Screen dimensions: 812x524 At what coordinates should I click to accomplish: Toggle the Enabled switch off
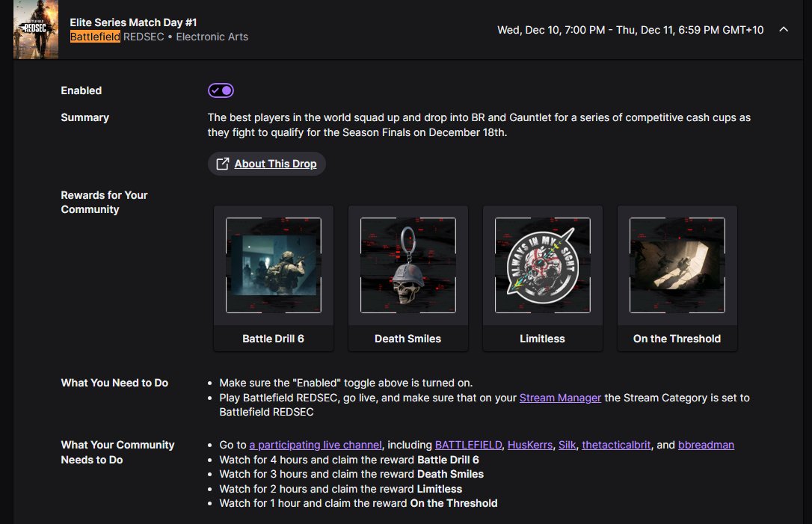point(221,90)
